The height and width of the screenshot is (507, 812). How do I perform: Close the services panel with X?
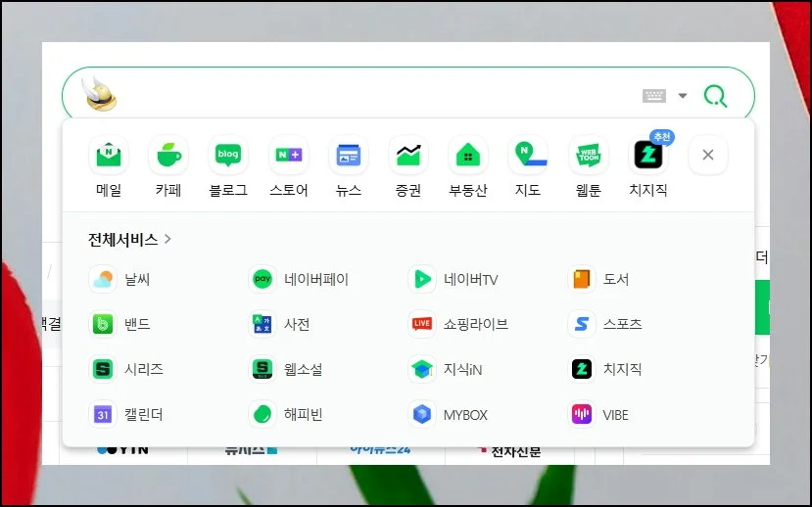(x=708, y=155)
